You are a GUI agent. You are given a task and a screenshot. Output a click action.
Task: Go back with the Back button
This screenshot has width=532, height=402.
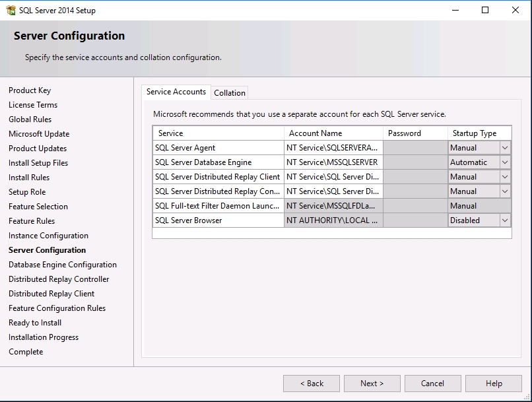click(312, 384)
